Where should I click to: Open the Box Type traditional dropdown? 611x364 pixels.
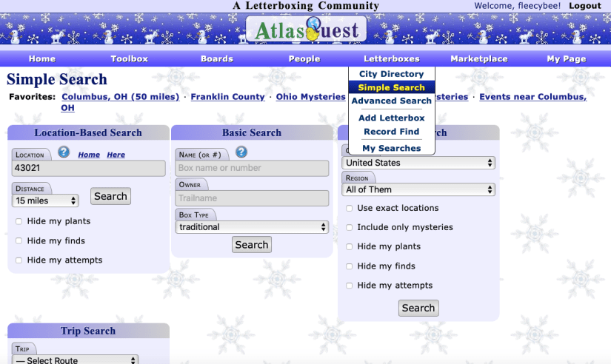click(x=252, y=227)
